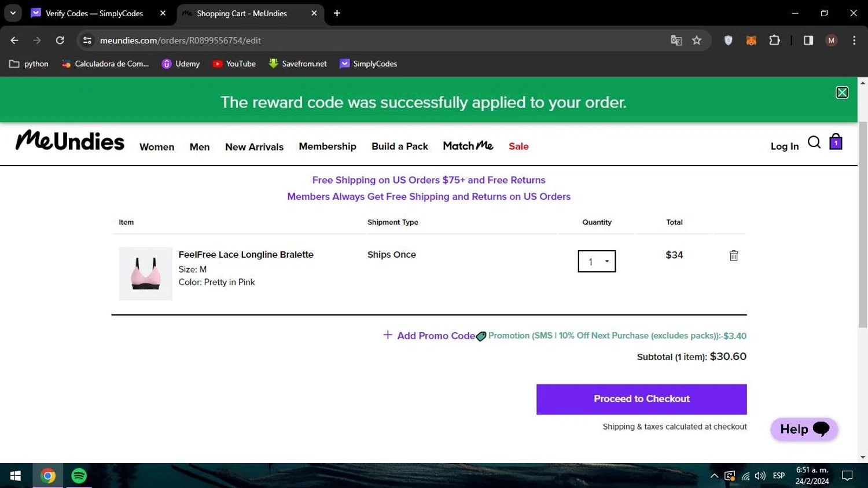Open the site search magnifier icon
Image resolution: width=868 pixels, height=488 pixels.
pos(814,142)
